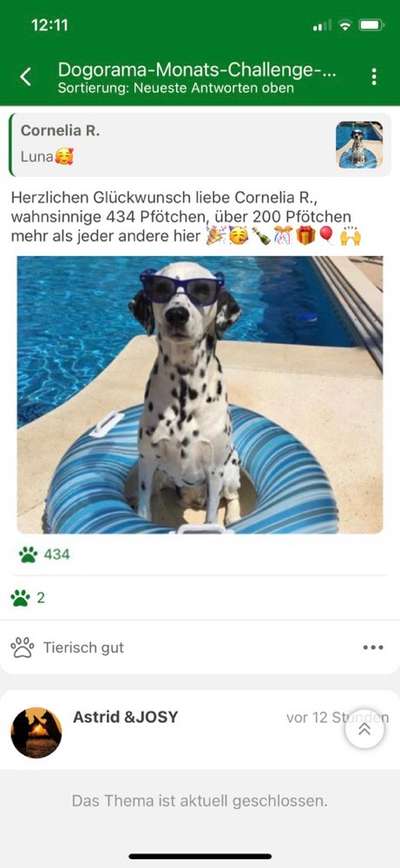Click the green paw icon beside 2
Viewport: 400px width, 868px height.
(20, 598)
